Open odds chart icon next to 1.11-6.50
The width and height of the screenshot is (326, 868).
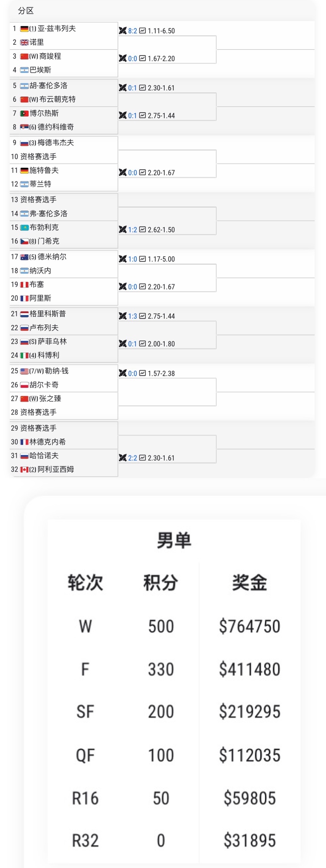pos(142,30)
